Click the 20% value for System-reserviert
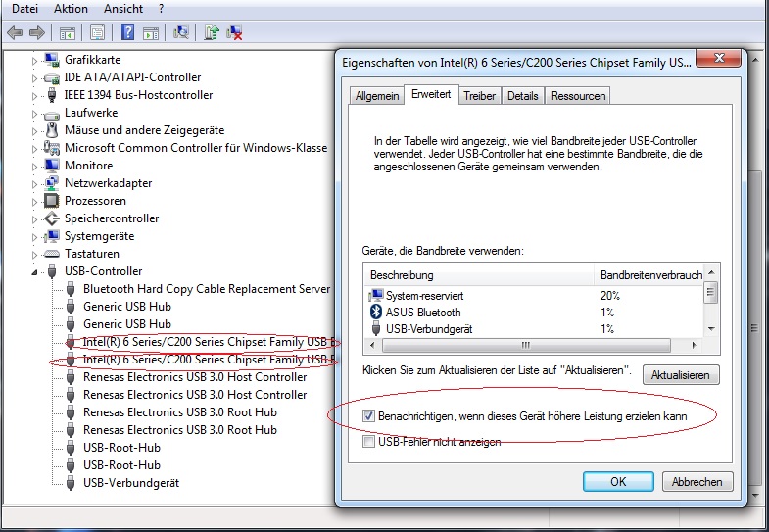Viewport: 769px width, 532px height. 609,296
